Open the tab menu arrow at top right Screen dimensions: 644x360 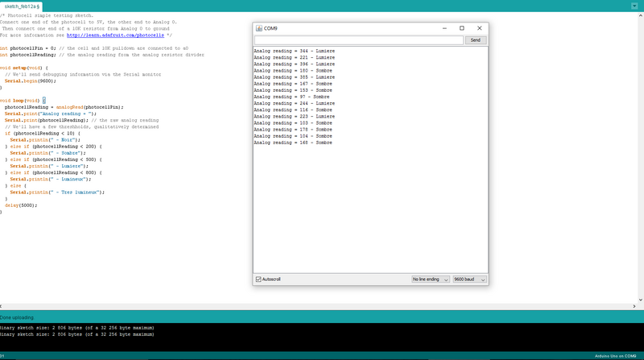click(635, 6)
